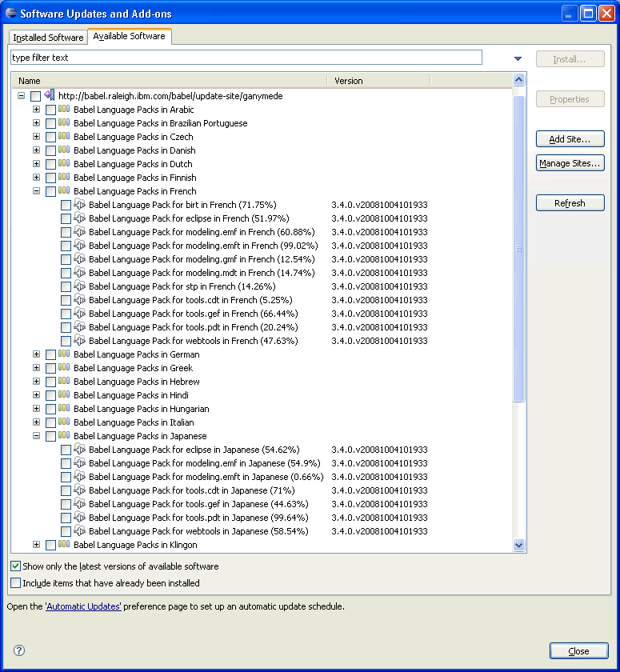Click the help question mark icon
This screenshot has width=620, height=672.
19,650
